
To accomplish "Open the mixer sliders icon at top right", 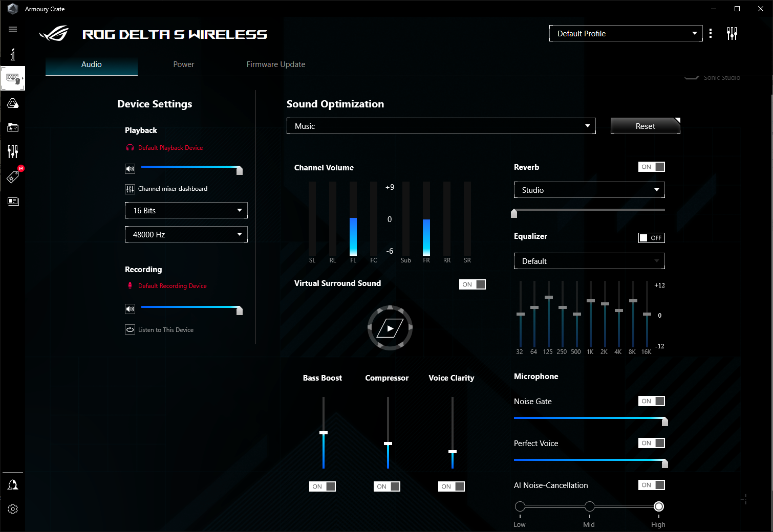I will tap(732, 34).
